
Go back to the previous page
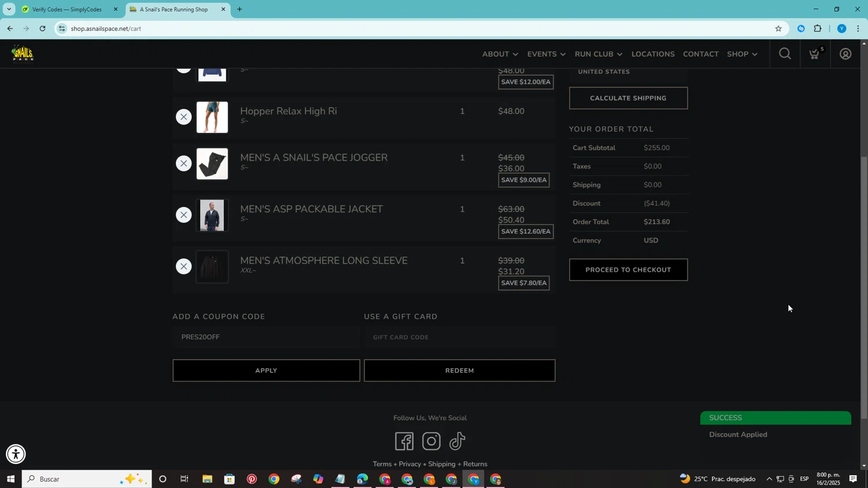click(10, 28)
